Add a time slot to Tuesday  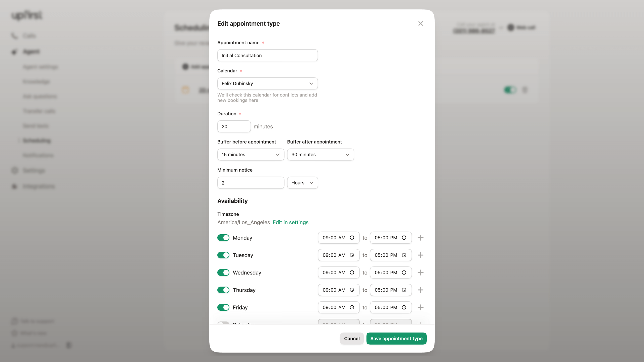420,255
